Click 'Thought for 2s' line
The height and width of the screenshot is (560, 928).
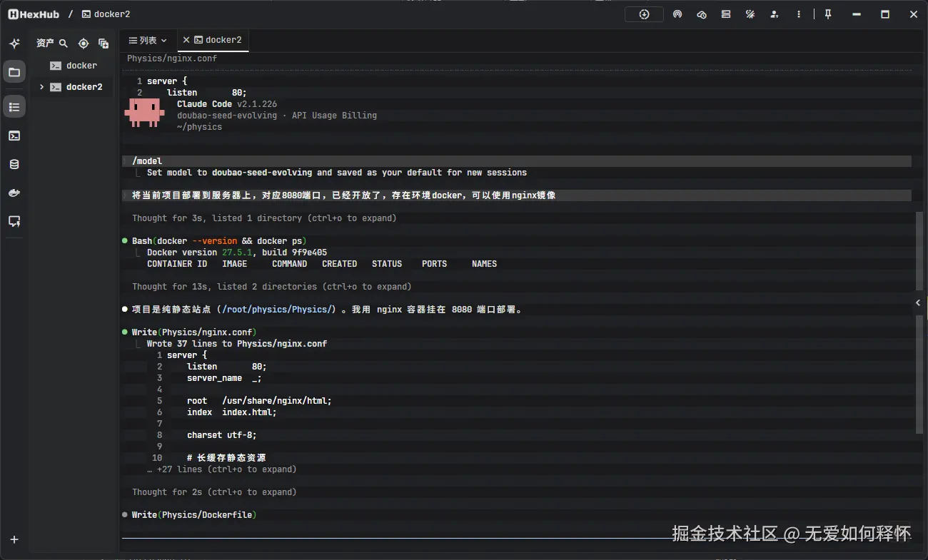[214, 492]
